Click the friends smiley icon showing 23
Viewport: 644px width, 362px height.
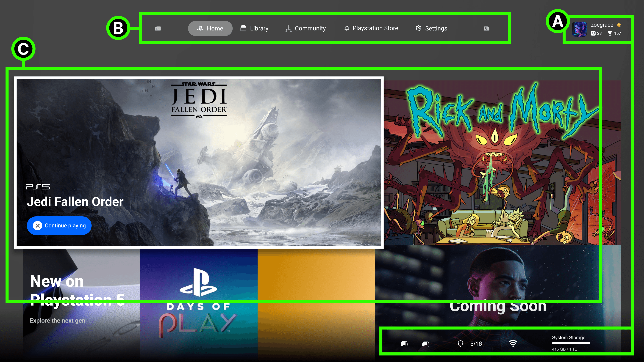tap(593, 33)
